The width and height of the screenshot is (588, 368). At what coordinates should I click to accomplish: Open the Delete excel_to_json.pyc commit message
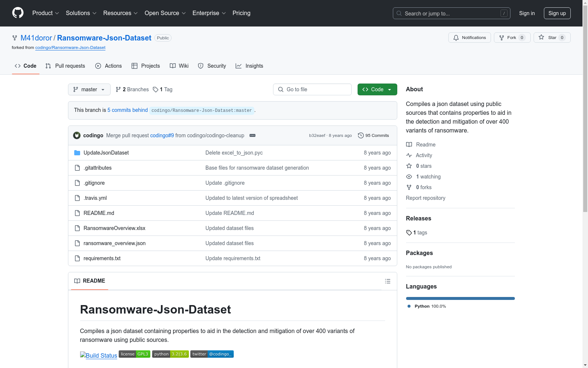pos(234,153)
